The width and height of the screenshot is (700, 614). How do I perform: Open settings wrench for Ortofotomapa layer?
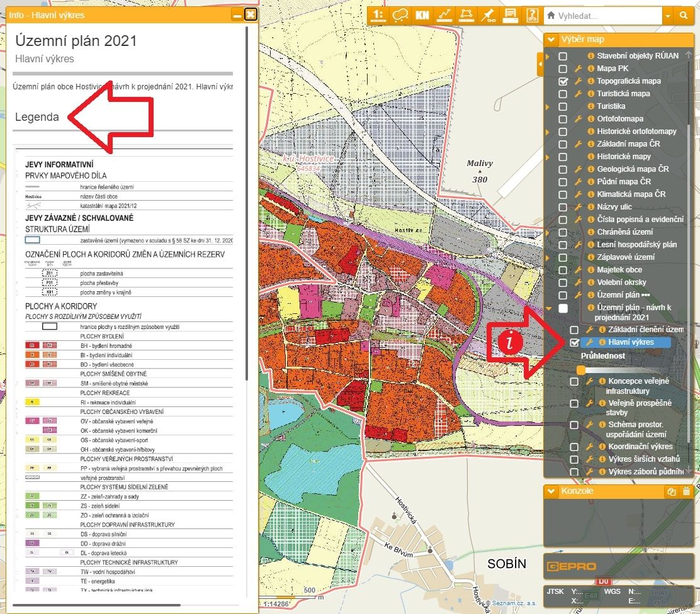578,119
